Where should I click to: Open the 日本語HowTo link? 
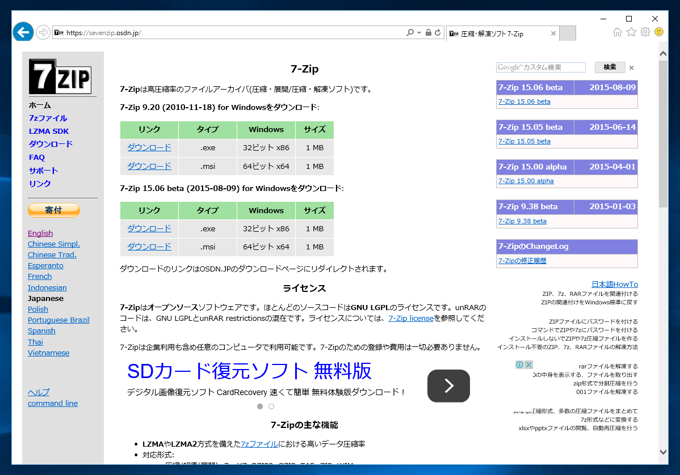click(615, 284)
